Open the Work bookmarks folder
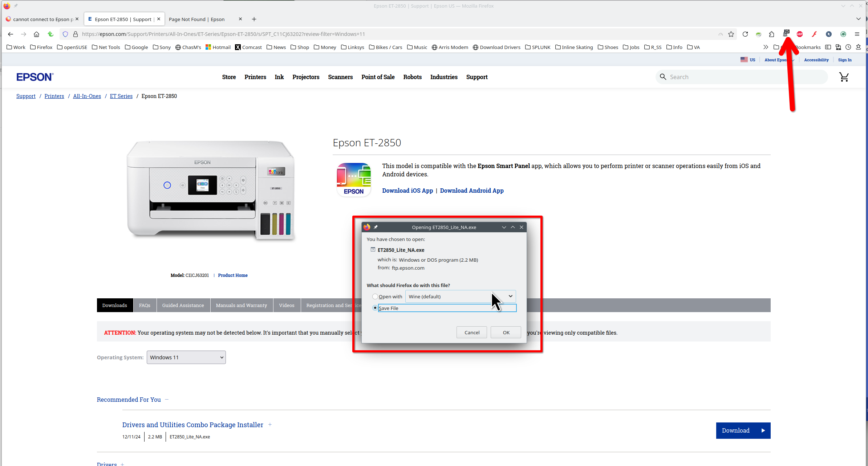Viewport: 868px width, 466px height. tap(16, 47)
